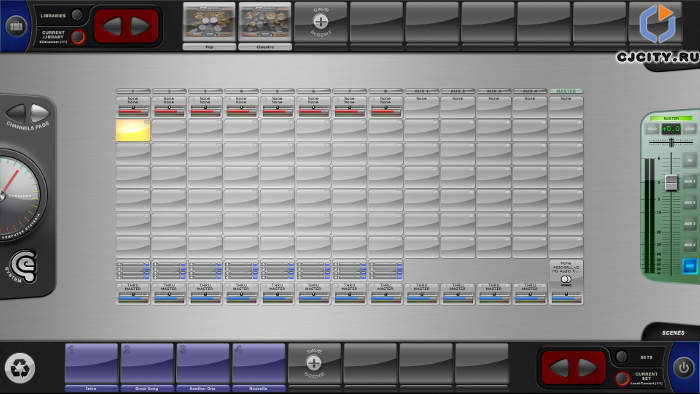Select the Pop drum kit preset thumbnail
Image resolution: width=700 pixels, height=394 pixels.
click(209, 22)
